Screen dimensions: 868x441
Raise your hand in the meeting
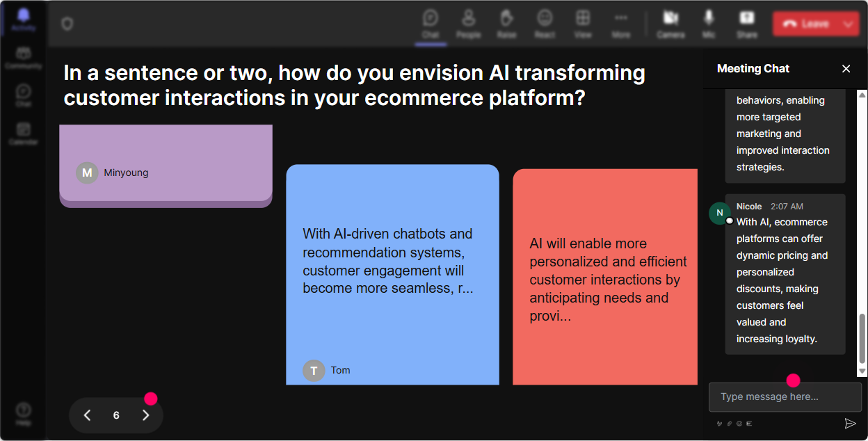(x=506, y=24)
